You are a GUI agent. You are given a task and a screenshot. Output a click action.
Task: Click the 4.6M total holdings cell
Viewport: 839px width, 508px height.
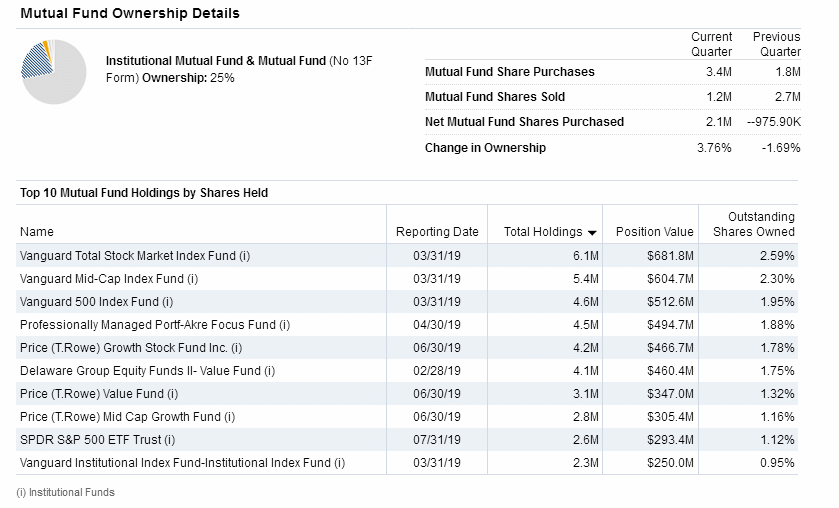pyautogui.click(x=586, y=302)
